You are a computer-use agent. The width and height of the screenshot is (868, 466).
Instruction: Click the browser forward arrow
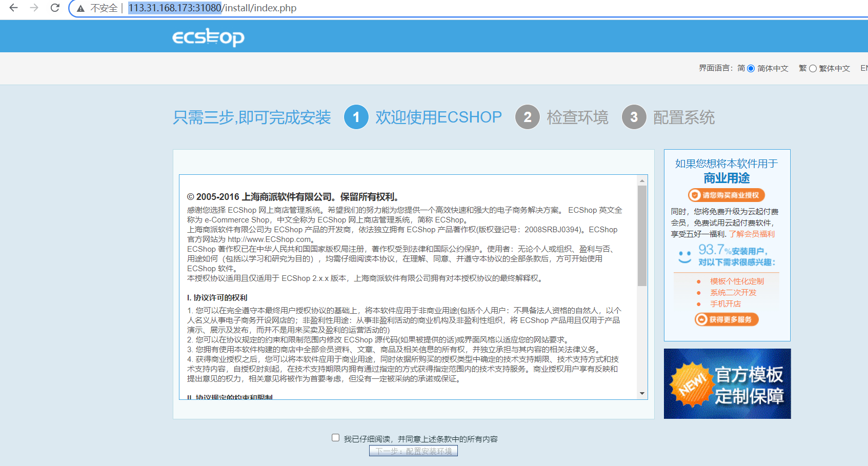point(34,8)
